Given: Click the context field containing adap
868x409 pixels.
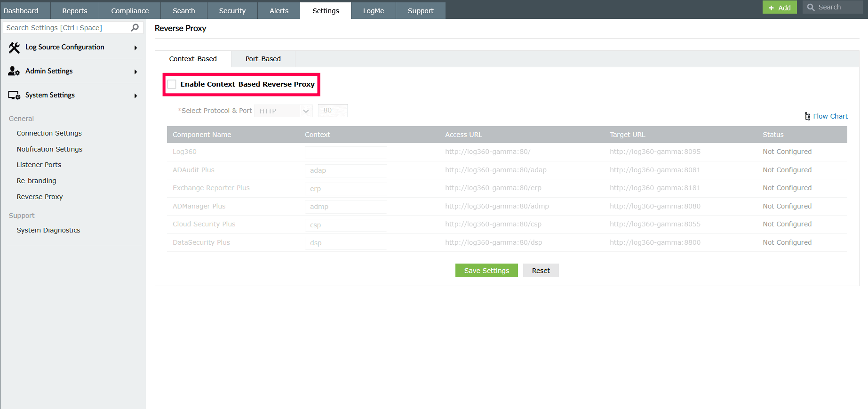Looking at the screenshot, I should coord(346,170).
